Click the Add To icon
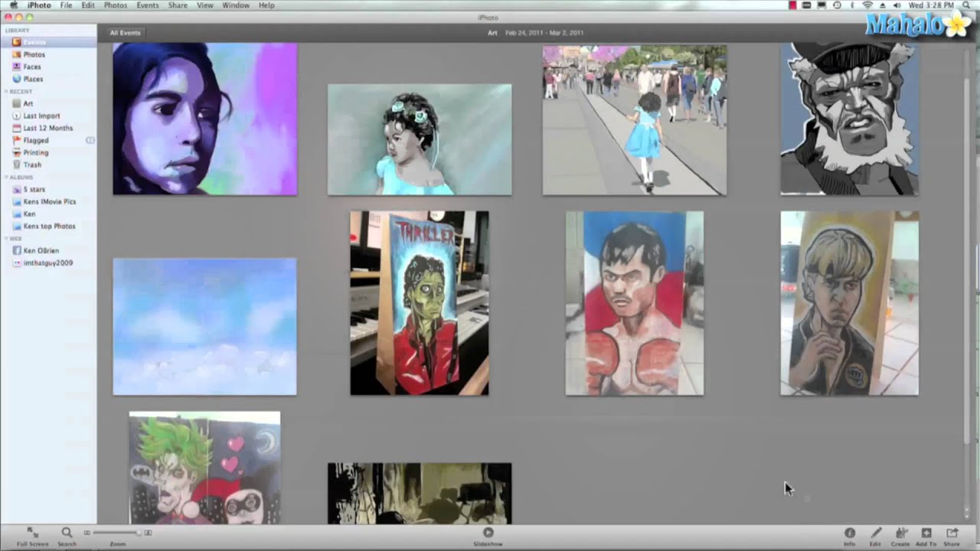This screenshot has height=551, width=980. [x=926, y=533]
